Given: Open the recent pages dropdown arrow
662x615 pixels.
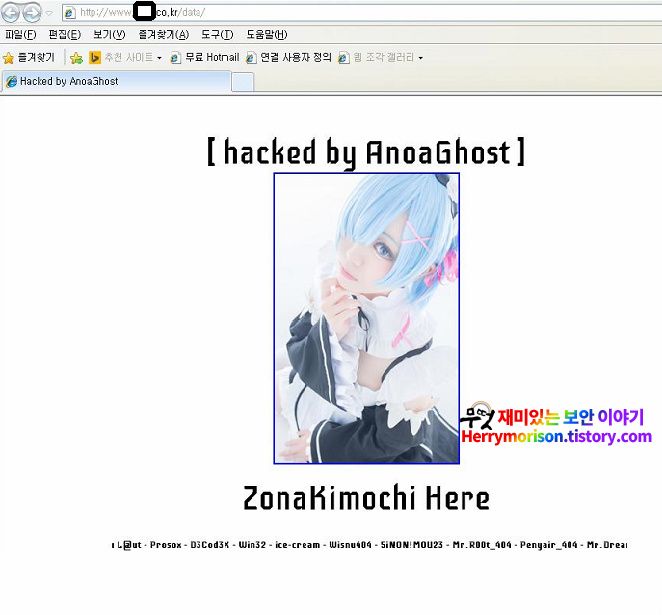Looking at the screenshot, I should pos(49,13).
